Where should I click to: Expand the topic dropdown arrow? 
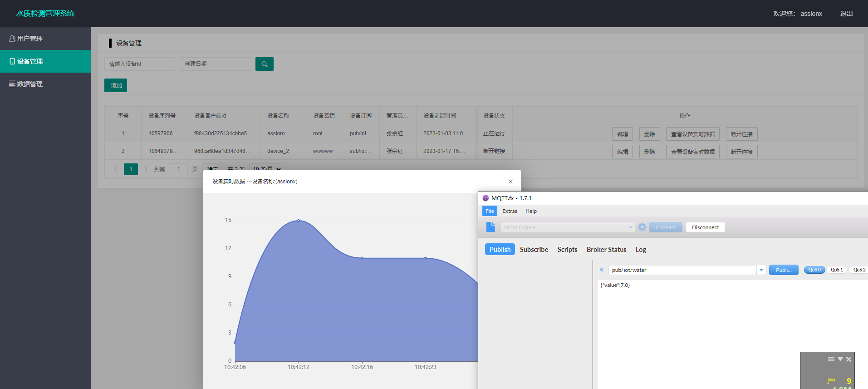(x=761, y=270)
